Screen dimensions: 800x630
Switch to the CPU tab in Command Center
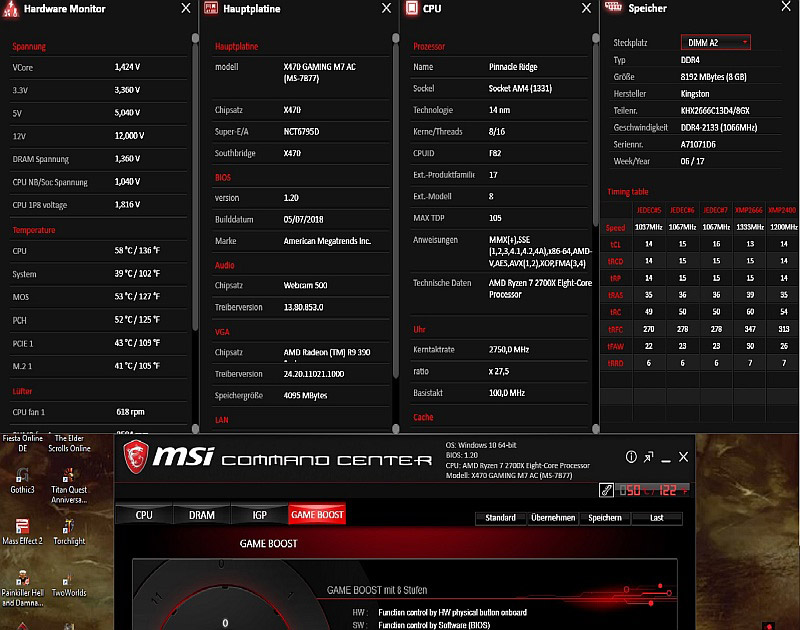144,515
